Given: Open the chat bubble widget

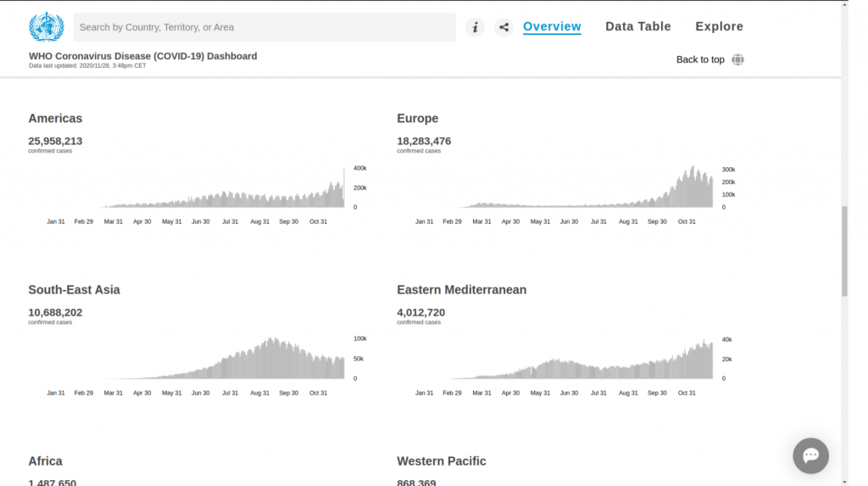Looking at the screenshot, I should click(x=810, y=455).
